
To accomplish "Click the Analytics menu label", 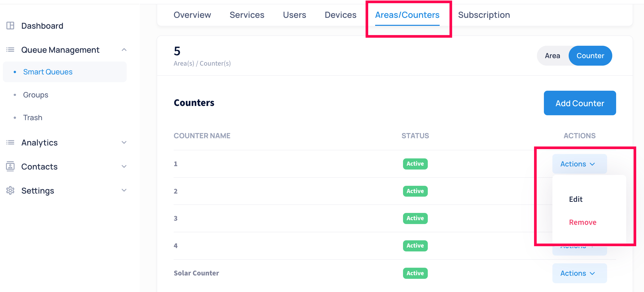I will point(39,143).
